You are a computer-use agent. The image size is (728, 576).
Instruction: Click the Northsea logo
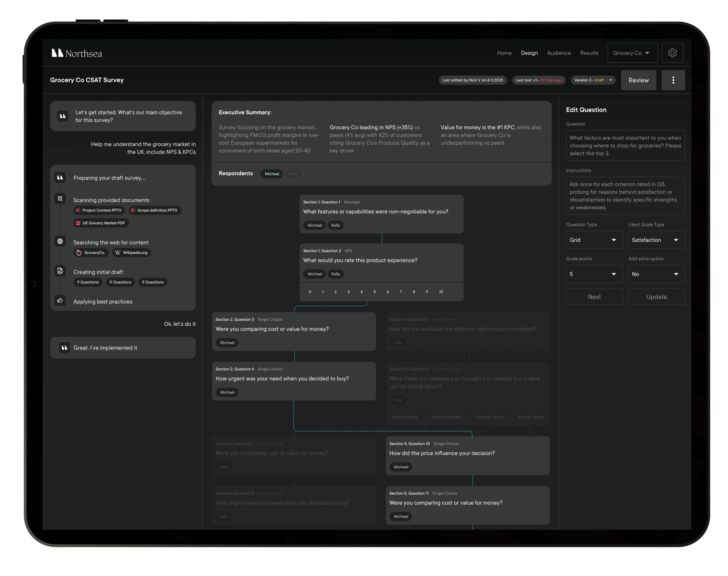pyautogui.click(x=76, y=53)
